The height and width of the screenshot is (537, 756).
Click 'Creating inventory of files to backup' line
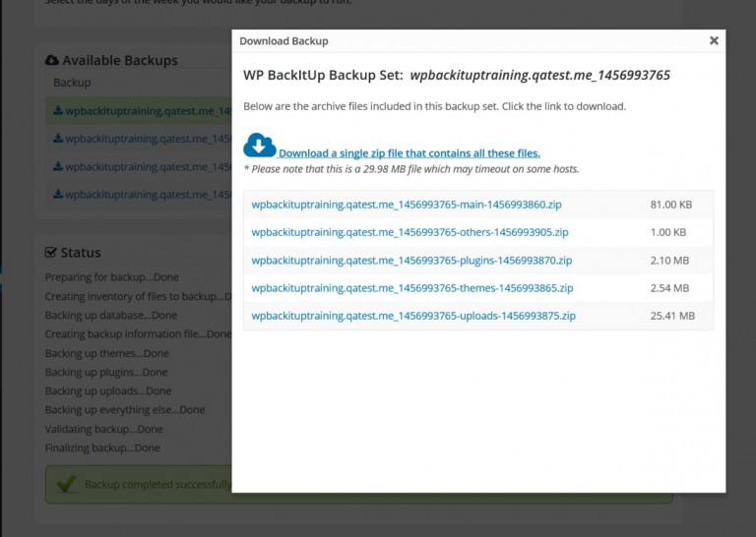pyautogui.click(x=139, y=297)
